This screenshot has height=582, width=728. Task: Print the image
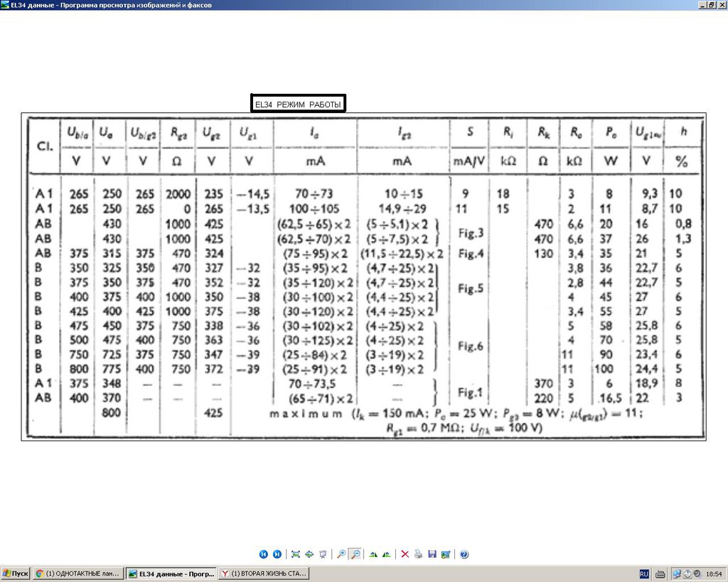tap(419, 554)
